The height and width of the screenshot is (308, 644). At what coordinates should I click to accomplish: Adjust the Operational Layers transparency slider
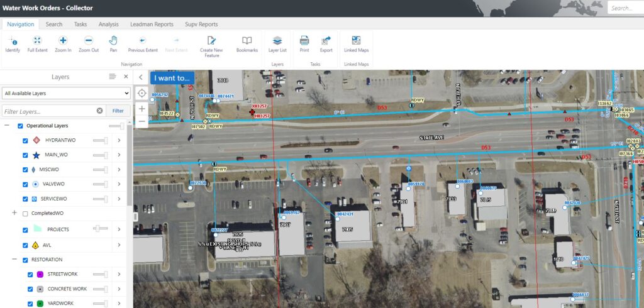pos(116,126)
